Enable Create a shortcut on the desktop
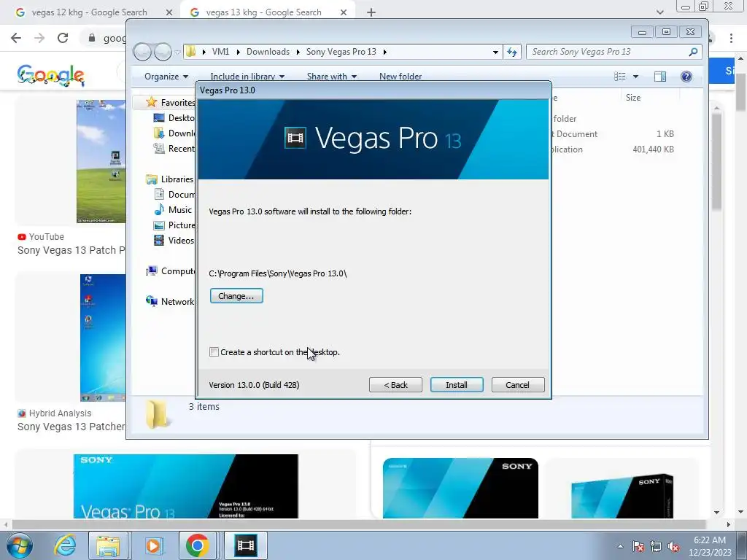The width and height of the screenshot is (747, 560). (214, 352)
